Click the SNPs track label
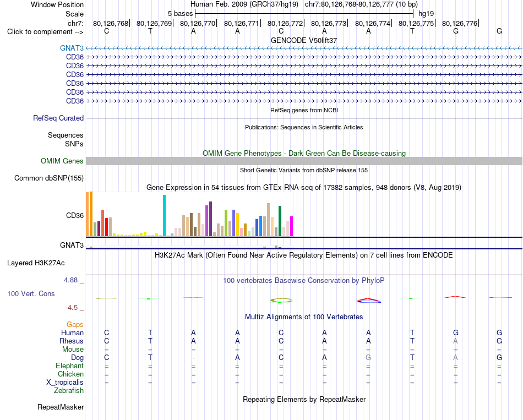This screenshot has width=523, height=420. tap(74, 144)
